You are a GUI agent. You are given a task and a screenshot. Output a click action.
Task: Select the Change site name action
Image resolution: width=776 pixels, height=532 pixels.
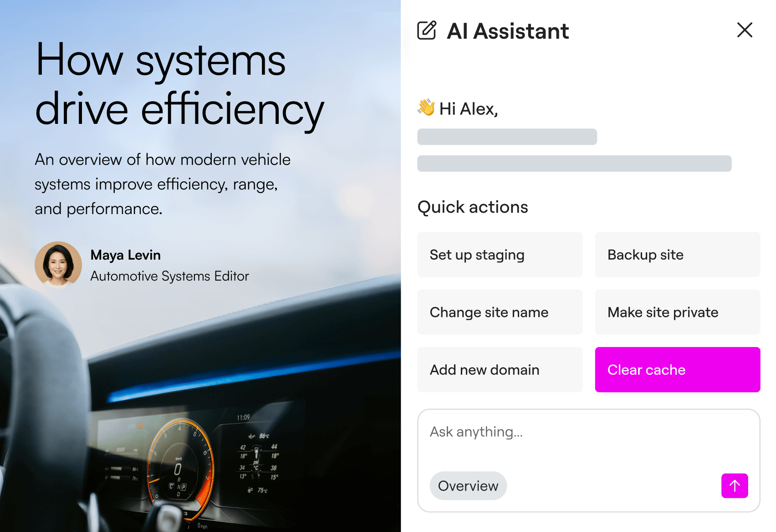[500, 312]
